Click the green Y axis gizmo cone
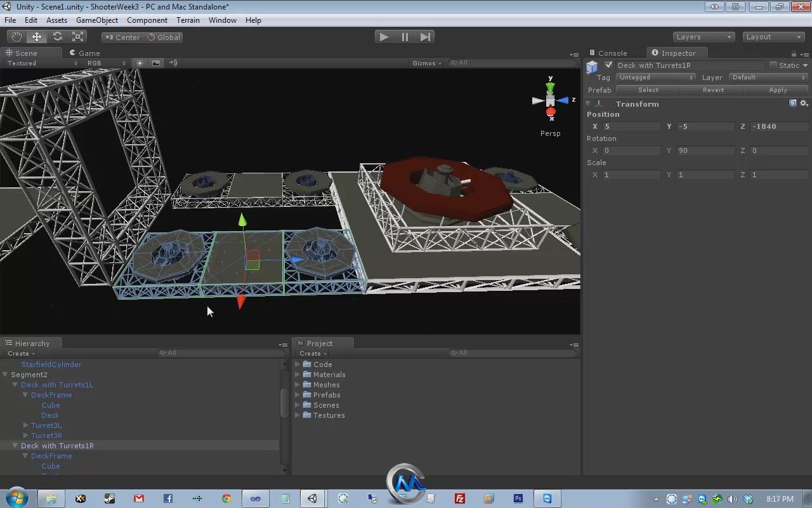Image resolution: width=812 pixels, height=508 pixels. pyautogui.click(x=550, y=86)
